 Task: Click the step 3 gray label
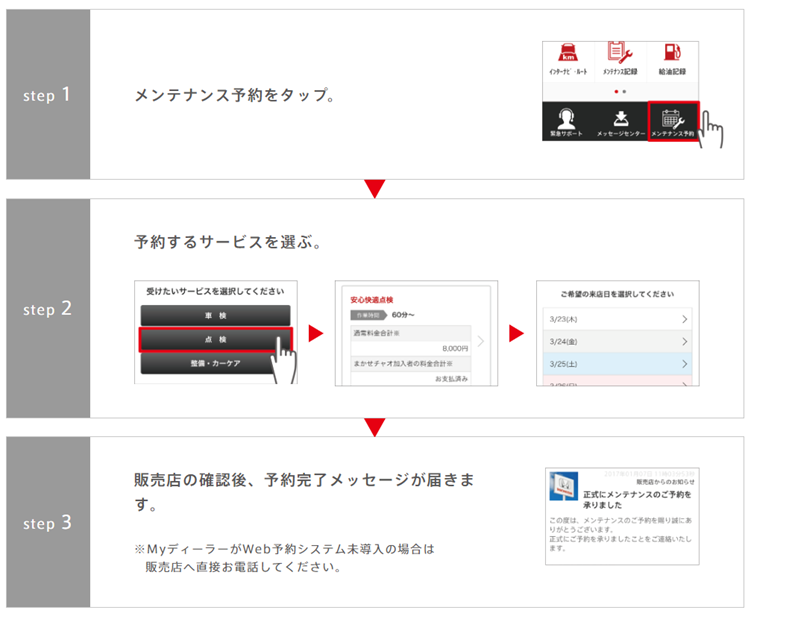pos(48,523)
